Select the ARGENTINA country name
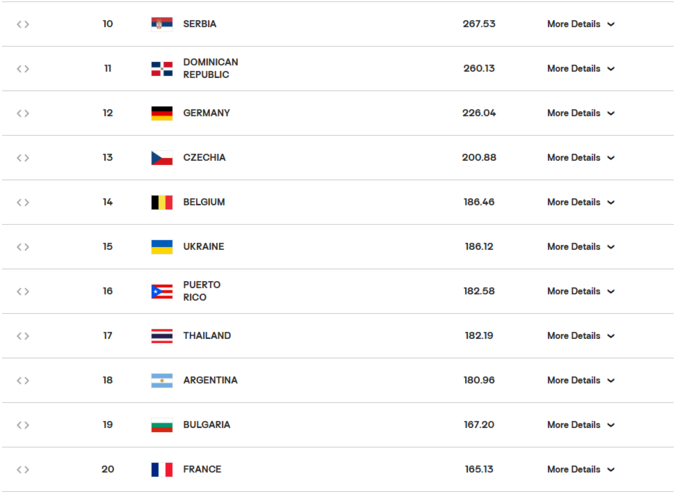680x492 pixels. pyautogui.click(x=210, y=380)
